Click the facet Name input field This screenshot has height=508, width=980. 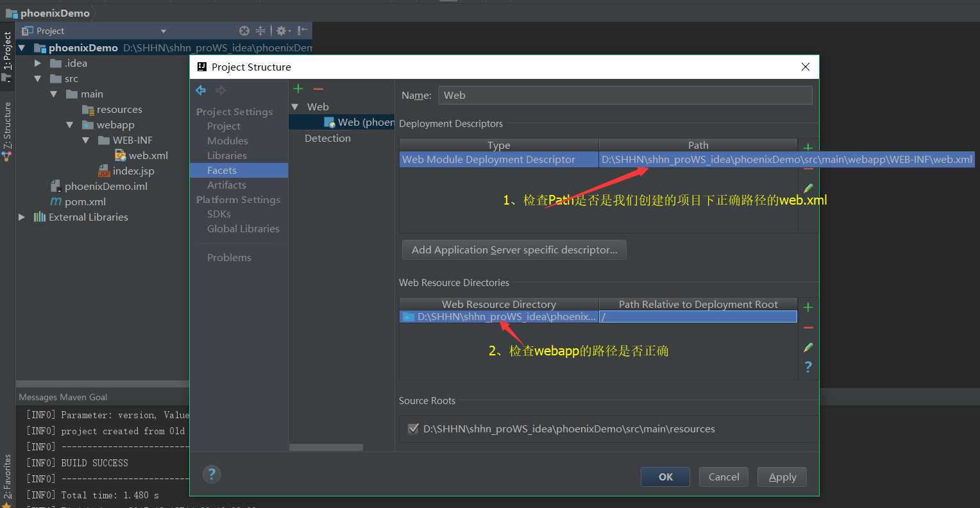(625, 95)
